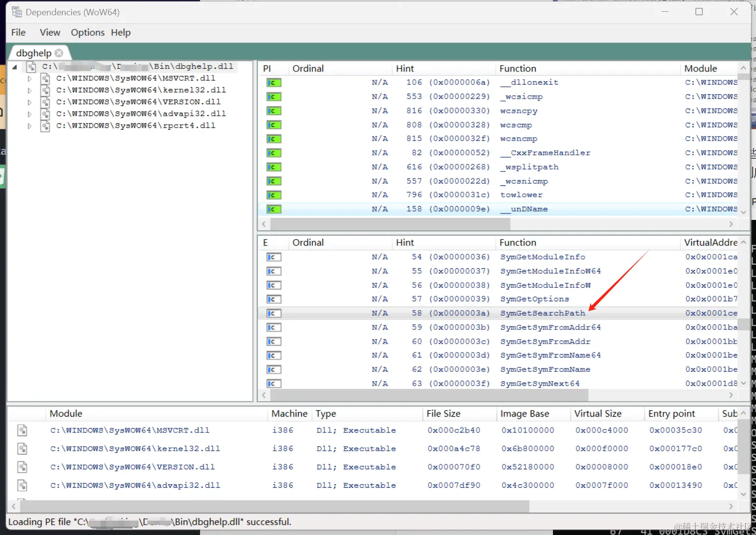The width and height of the screenshot is (756, 535).
Task: Close the dbghelp tab with its X
Action: tap(59, 53)
